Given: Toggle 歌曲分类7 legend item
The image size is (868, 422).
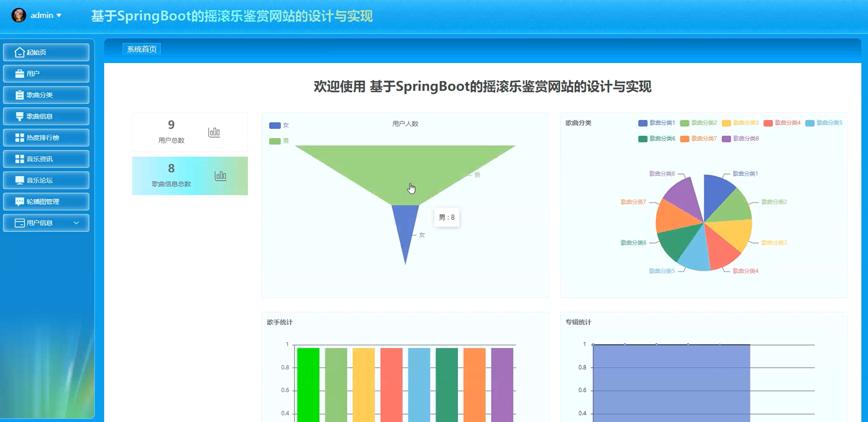Looking at the screenshot, I should pyautogui.click(x=698, y=138).
